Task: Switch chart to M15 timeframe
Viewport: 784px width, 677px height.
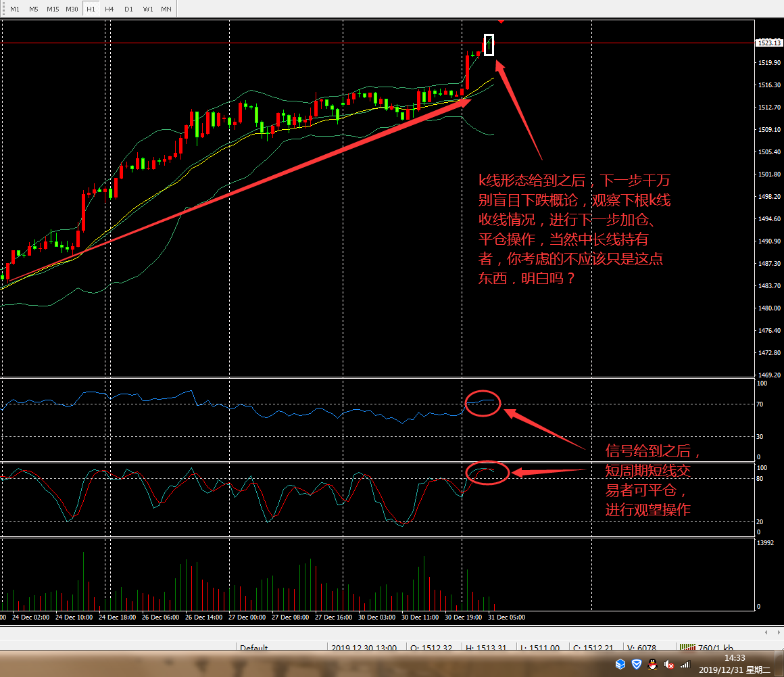Action: (x=53, y=9)
